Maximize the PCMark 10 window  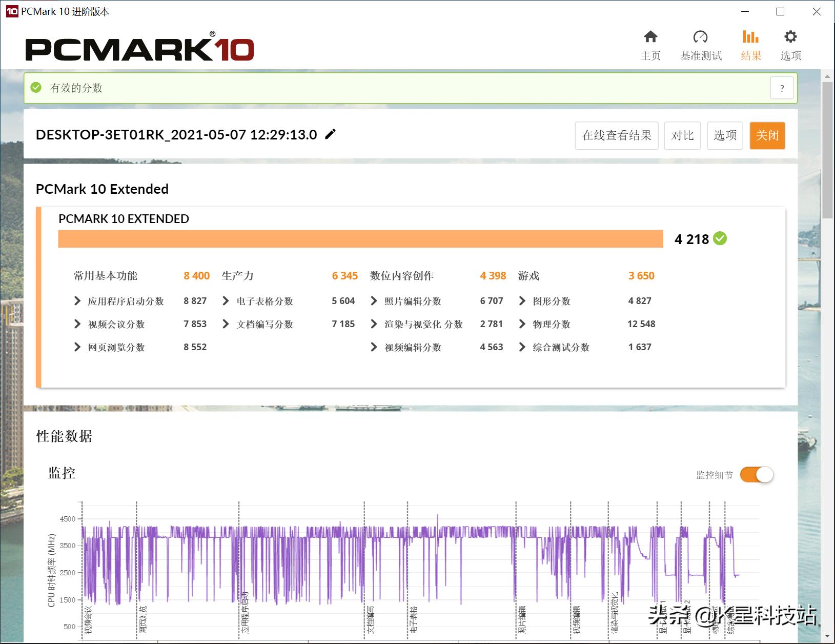(780, 12)
